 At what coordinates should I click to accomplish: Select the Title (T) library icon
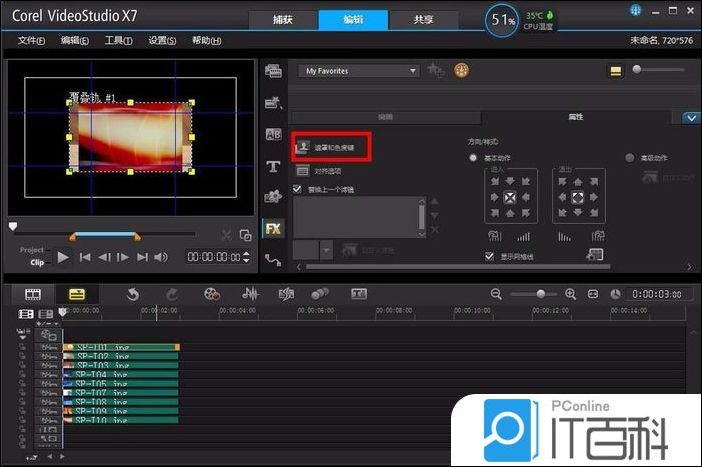click(x=272, y=166)
